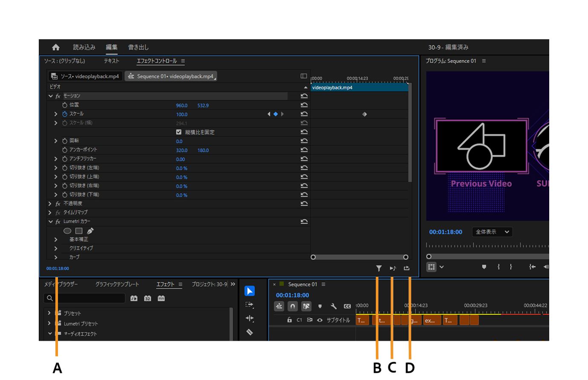This screenshot has height=380, width=588.
Task: Toggle linked selection in the timeline
Action: pos(306,306)
